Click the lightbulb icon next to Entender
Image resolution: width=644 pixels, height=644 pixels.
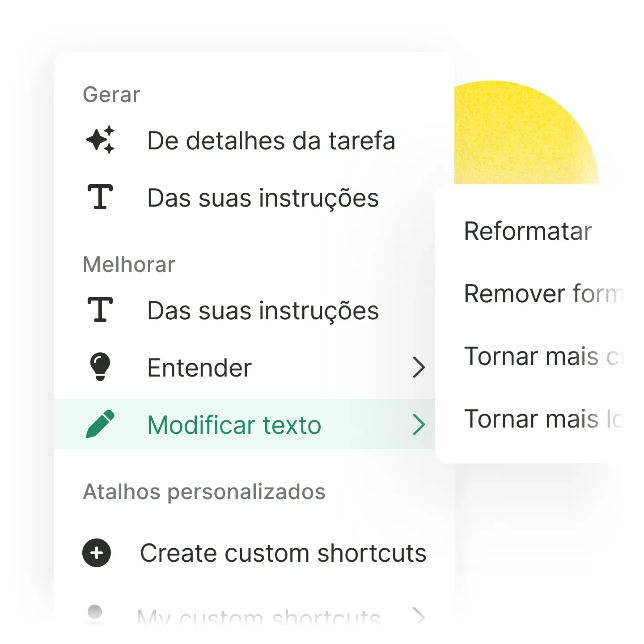tap(100, 367)
